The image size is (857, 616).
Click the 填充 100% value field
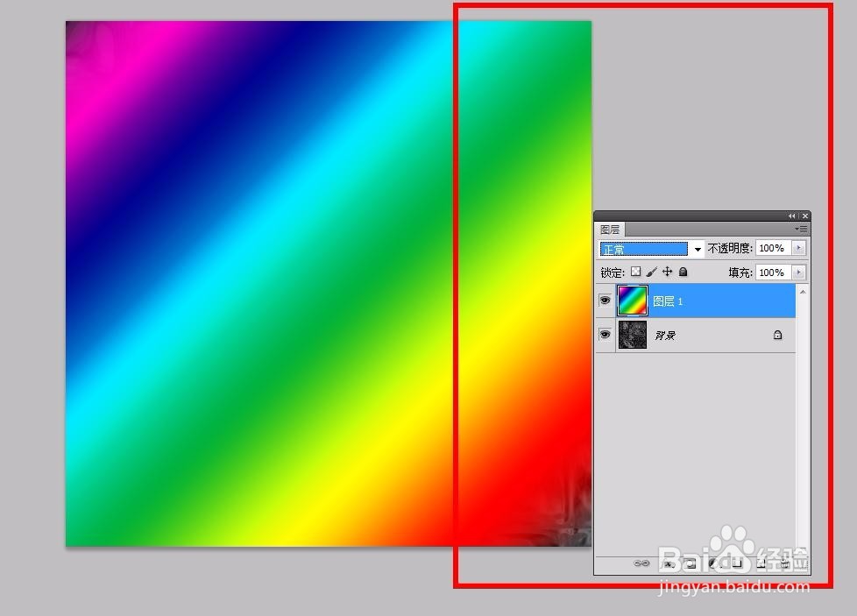(x=774, y=273)
